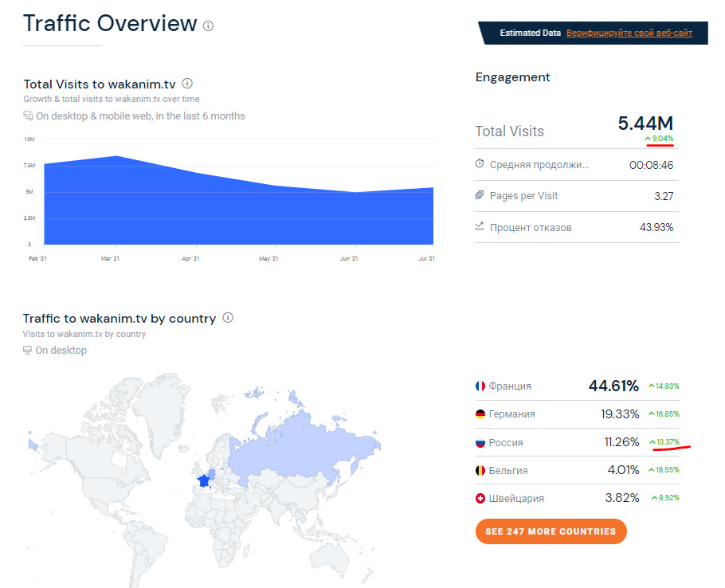Click the French flag icon
The height and width of the screenshot is (588, 725).
(x=480, y=386)
